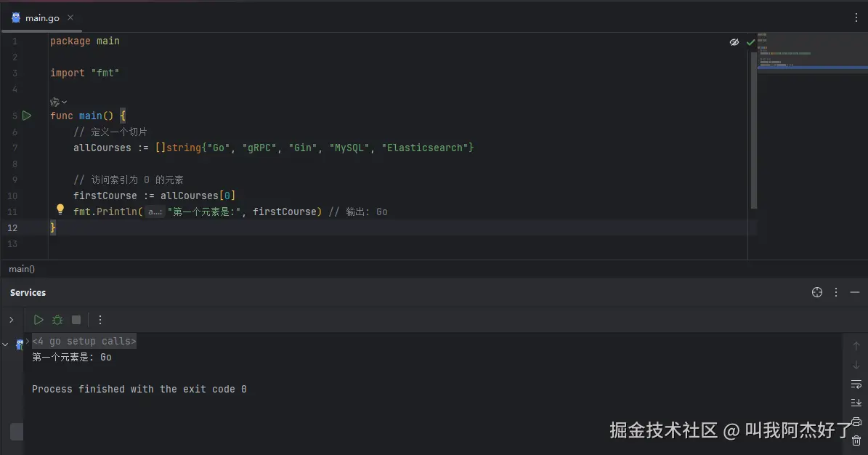868x455 pixels.
Task: Click the yellow intention lightbulb
Action: point(60,209)
